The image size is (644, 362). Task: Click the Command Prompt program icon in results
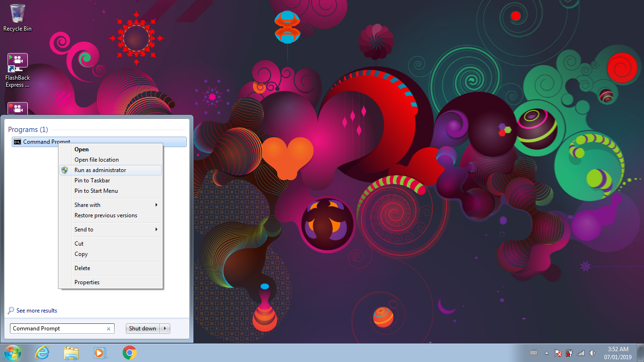(x=17, y=142)
